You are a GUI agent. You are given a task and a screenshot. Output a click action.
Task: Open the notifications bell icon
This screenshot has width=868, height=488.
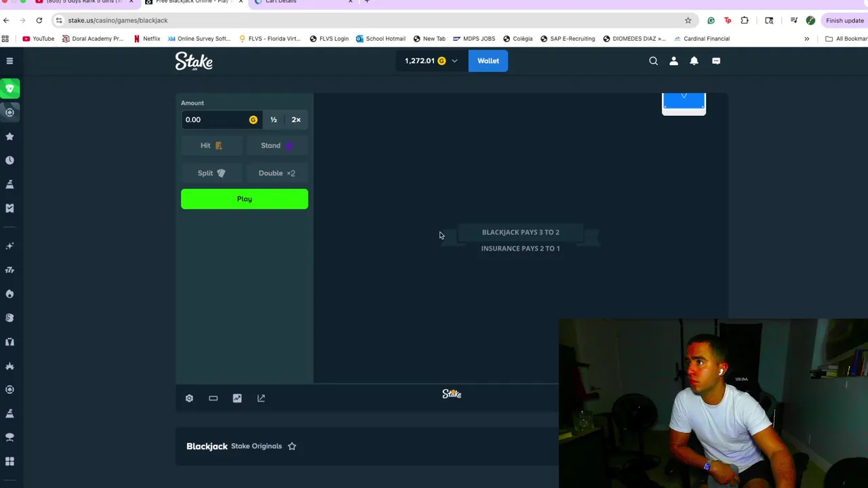694,61
